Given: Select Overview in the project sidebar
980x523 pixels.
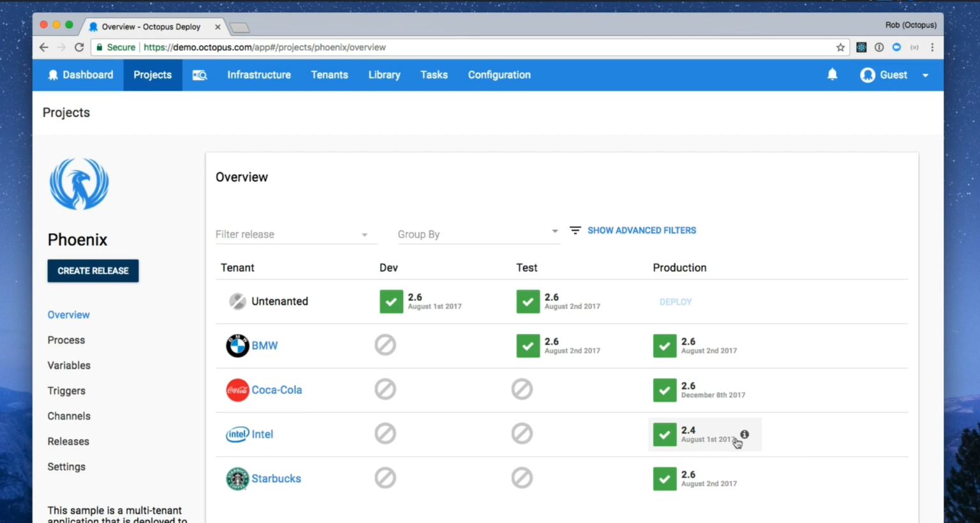Looking at the screenshot, I should (68, 315).
